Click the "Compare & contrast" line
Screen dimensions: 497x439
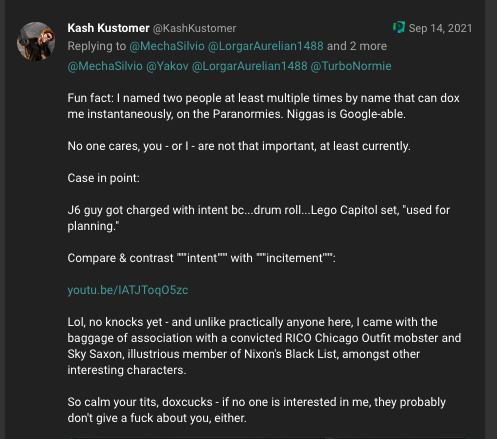(x=202, y=258)
